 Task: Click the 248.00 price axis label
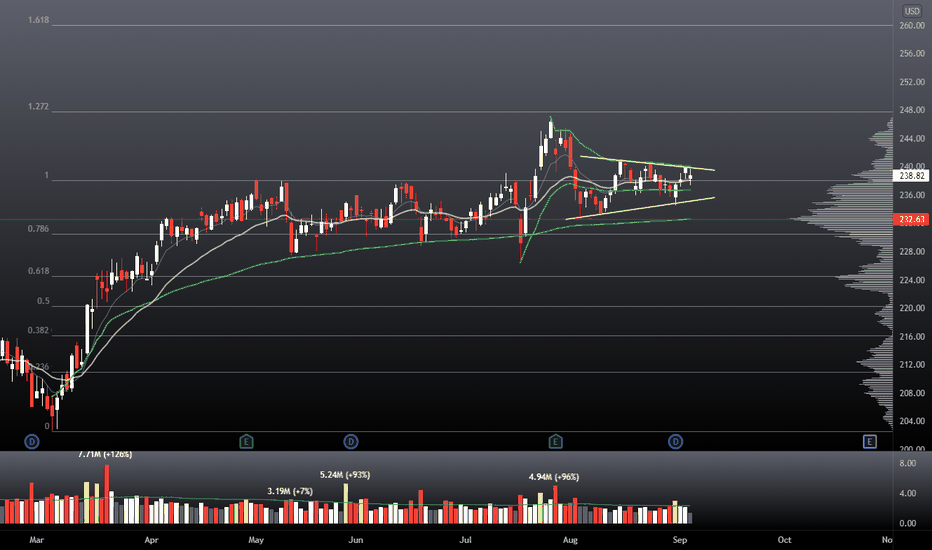tap(912, 110)
